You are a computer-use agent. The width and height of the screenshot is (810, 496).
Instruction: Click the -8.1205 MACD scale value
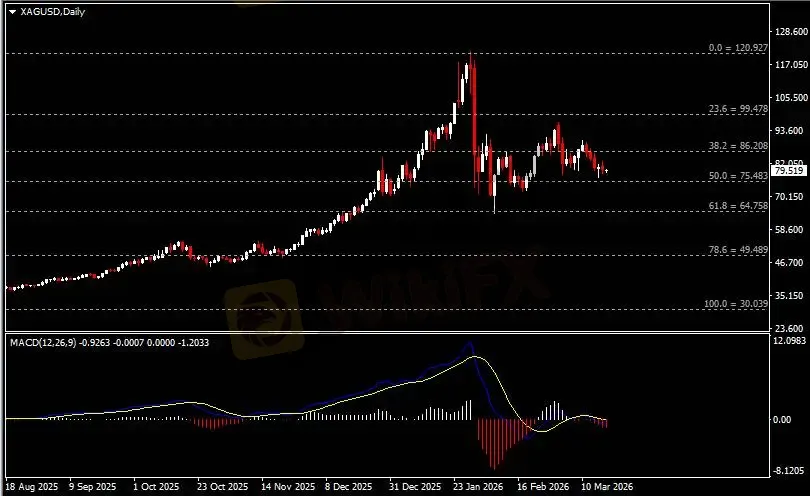pos(790,471)
